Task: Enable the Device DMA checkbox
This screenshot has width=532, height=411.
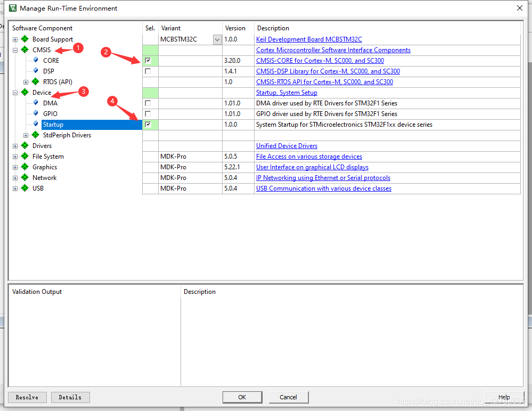Action: (148, 103)
